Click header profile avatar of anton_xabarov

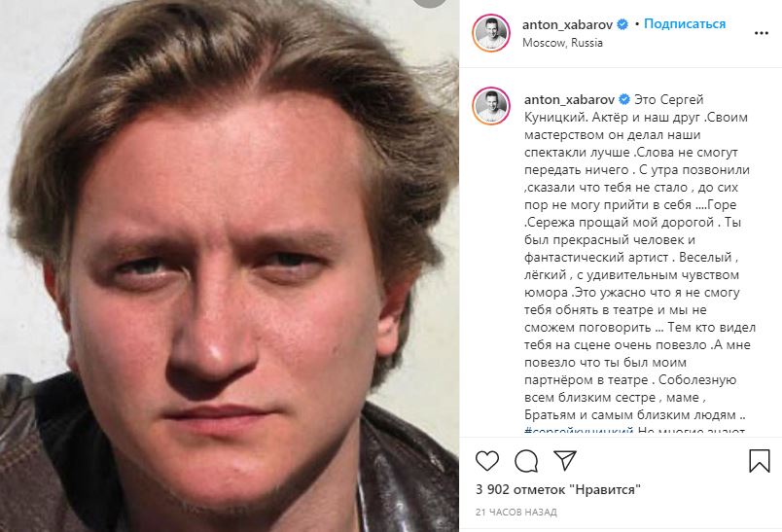[x=491, y=33]
